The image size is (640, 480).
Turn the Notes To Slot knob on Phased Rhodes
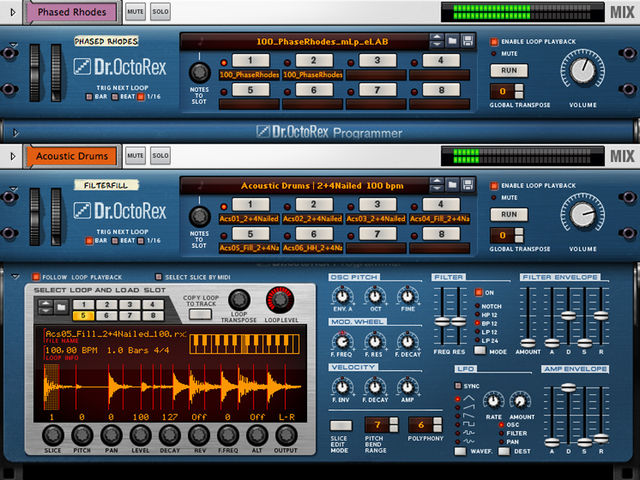point(199,72)
